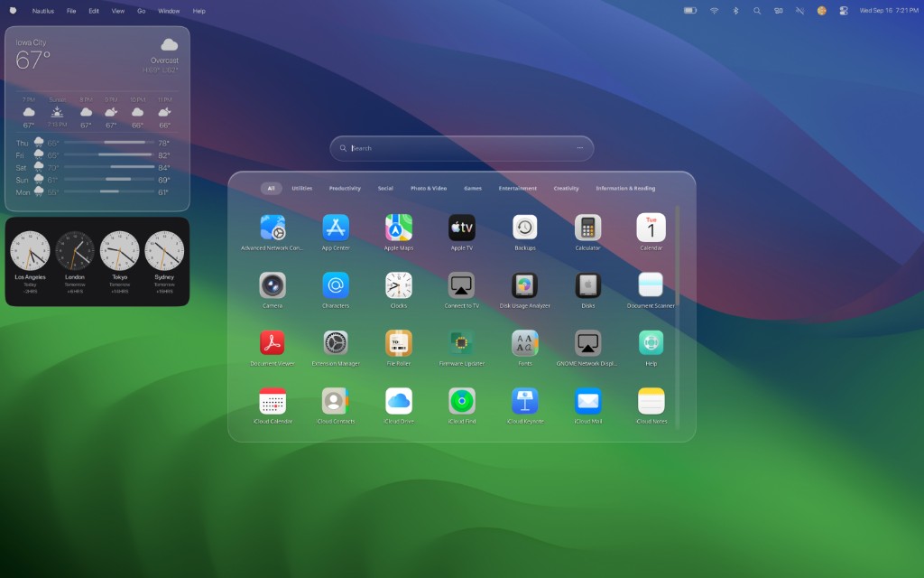Open the Go menu
The width and height of the screenshot is (924, 578).
142,11
